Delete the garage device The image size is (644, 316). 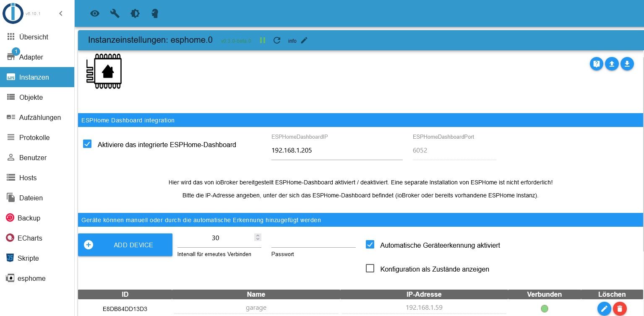click(x=620, y=309)
